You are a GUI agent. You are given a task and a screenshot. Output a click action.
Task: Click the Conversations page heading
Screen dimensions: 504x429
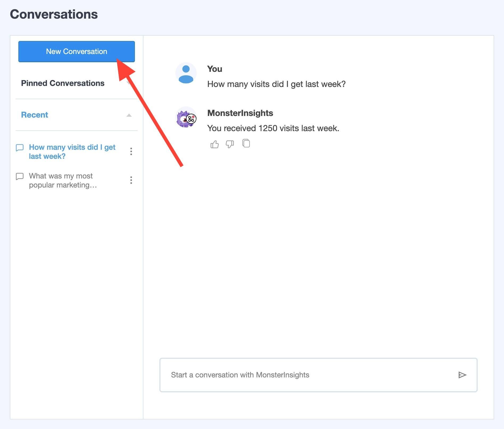[54, 14]
